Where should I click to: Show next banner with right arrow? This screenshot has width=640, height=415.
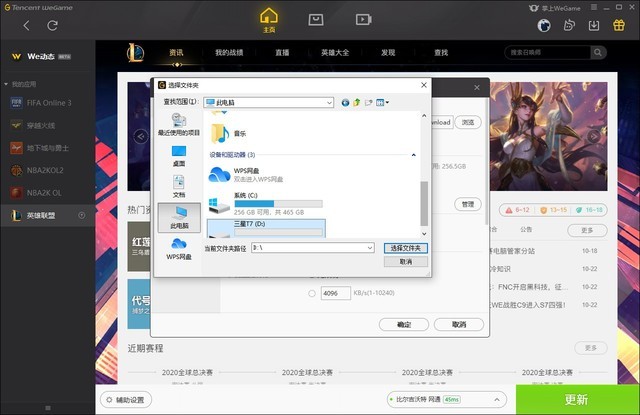(593, 136)
